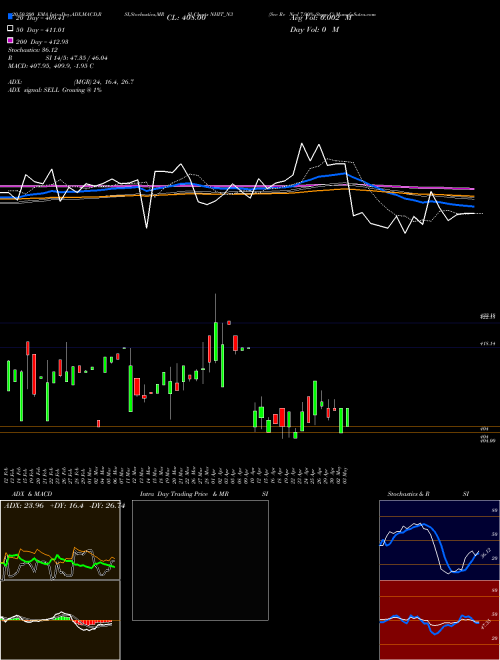Open the blue Stochastics oscillator chart panel

[439, 540]
